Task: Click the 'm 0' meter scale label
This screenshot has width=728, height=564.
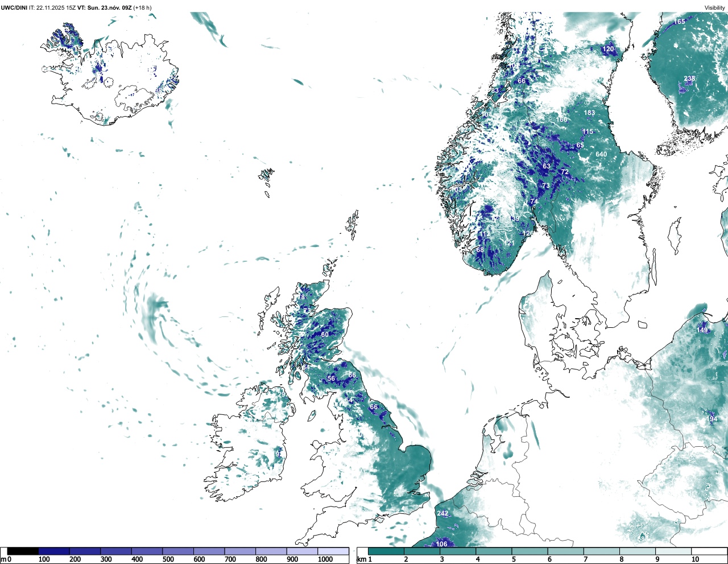Action: tap(6, 559)
